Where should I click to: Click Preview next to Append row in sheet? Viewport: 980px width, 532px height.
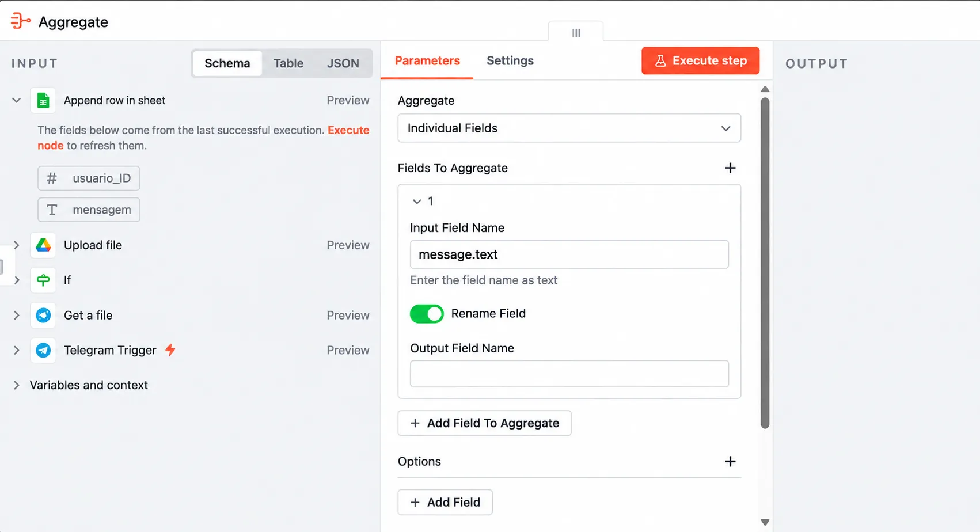(x=348, y=100)
